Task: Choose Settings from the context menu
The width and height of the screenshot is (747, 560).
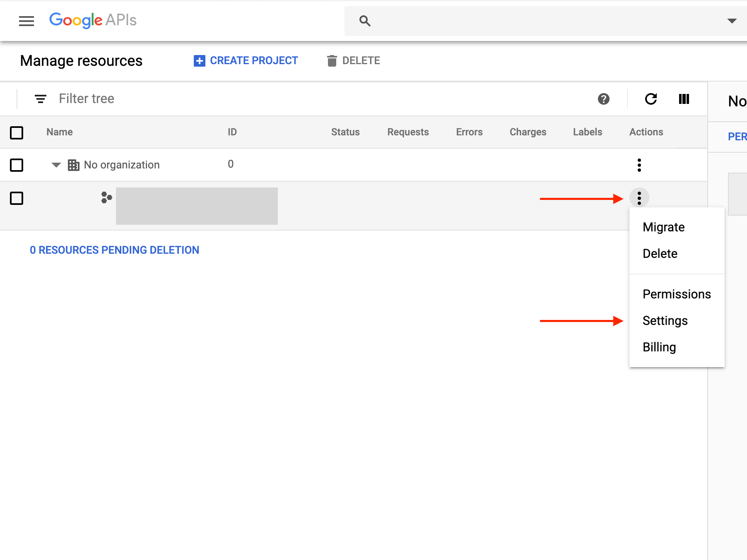Action: [665, 321]
